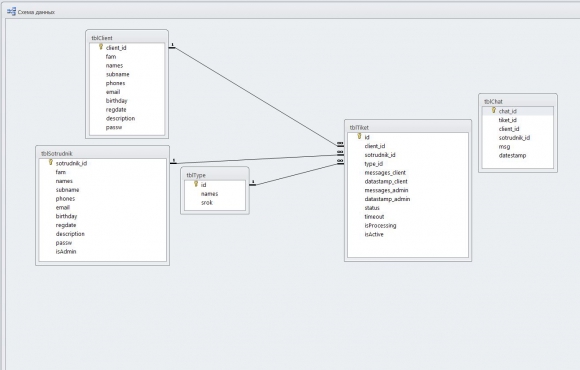Click the primary key icon next to client_id in tblClient
Viewport: 580px width, 370px height.
101,47
